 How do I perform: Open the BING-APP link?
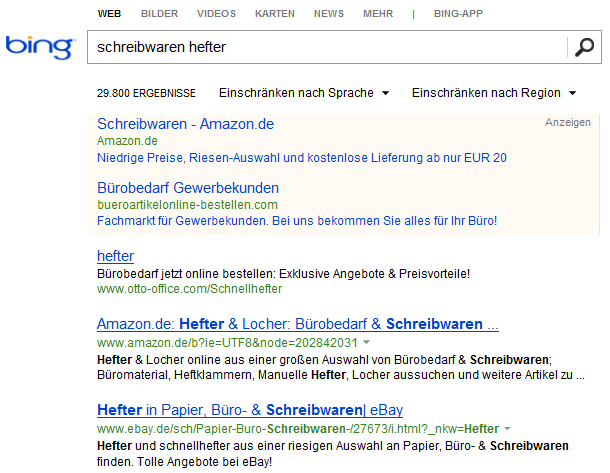tap(458, 14)
